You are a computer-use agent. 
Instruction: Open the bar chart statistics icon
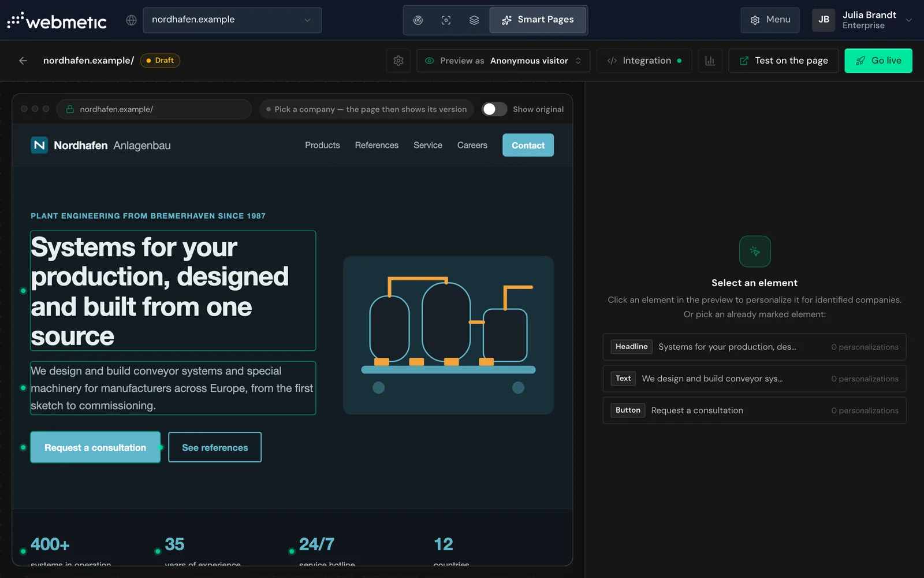tap(710, 61)
